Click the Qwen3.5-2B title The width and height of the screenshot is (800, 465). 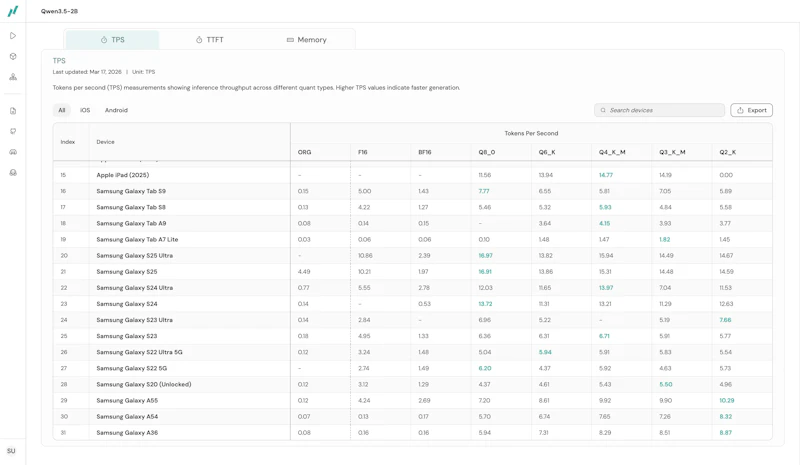coord(59,11)
